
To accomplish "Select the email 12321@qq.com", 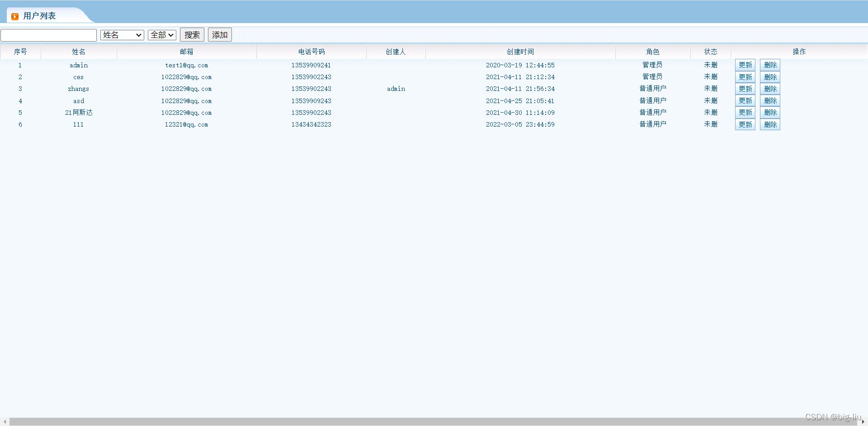I will pyautogui.click(x=187, y=124).
